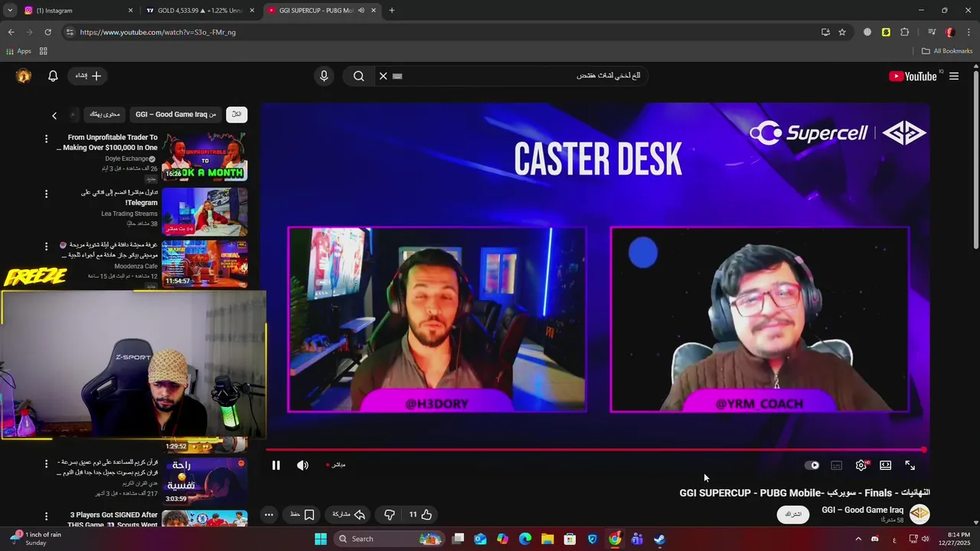
Task: Select the 'محتوى يهمّك' filter chip
Action: pyautogui.click(x=104, y=114)
